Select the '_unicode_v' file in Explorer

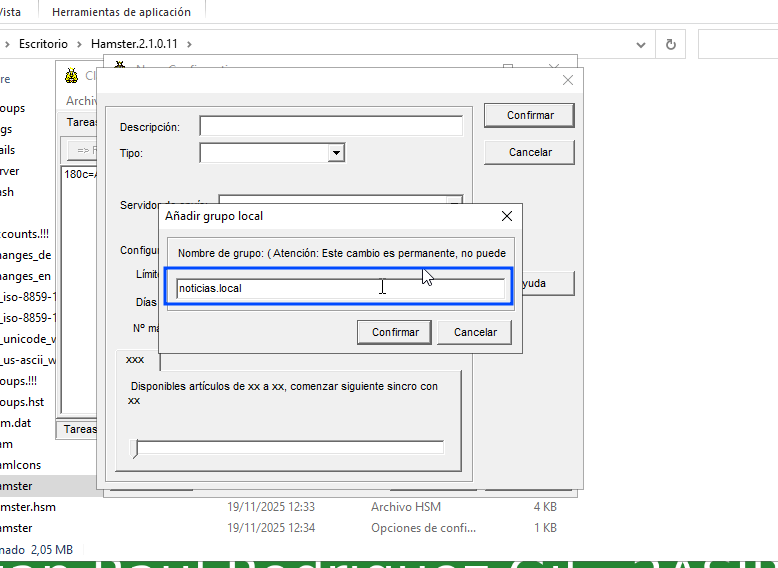point(28,339)
